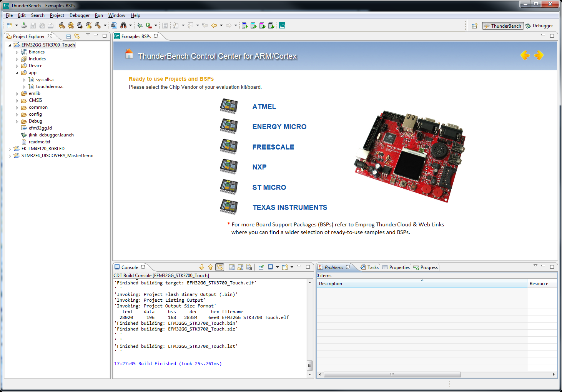Viewport: 562px width, 392px height.
Task: Toggle the console Scroll Lock button
Action: tap(241, 267)
